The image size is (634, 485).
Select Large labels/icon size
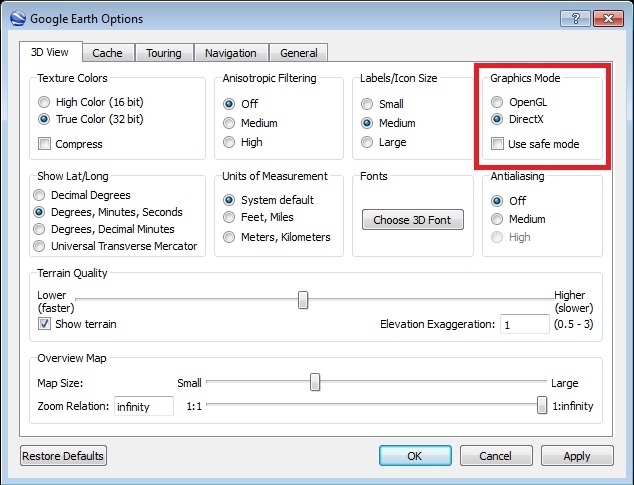tap(368, 143)
